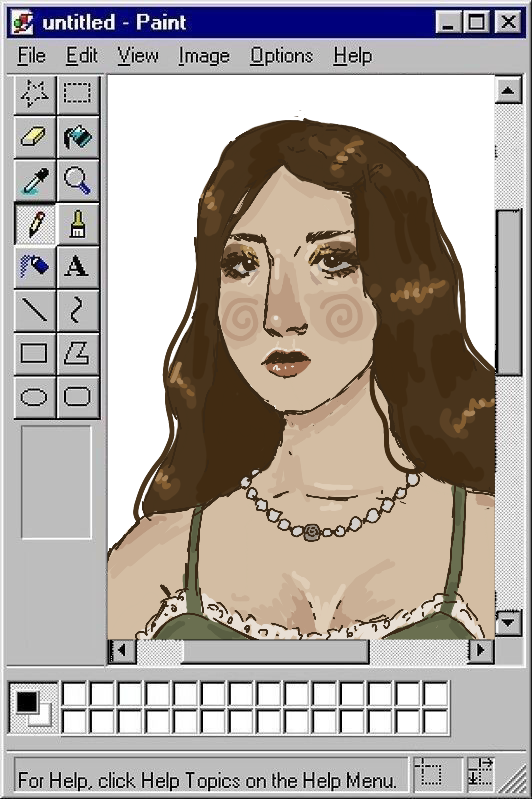532x799 pixels.
Task: Select the Airbrush spray can tool
Action: [35, 268]
